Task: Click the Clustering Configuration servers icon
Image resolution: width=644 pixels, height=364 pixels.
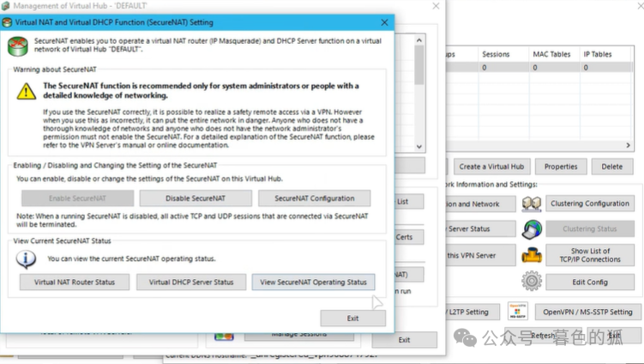Action: 532,204
